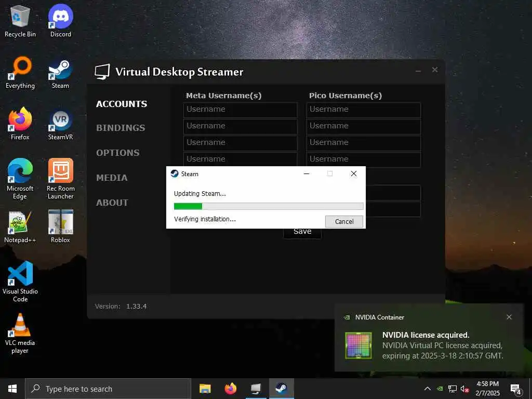
Task: Select the Steam desktop shortcut
Action: pos(60,73)
